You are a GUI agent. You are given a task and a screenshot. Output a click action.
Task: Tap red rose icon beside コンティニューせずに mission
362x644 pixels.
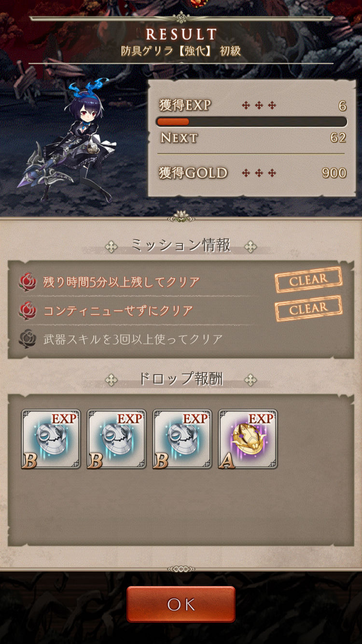tap(28, 310)
